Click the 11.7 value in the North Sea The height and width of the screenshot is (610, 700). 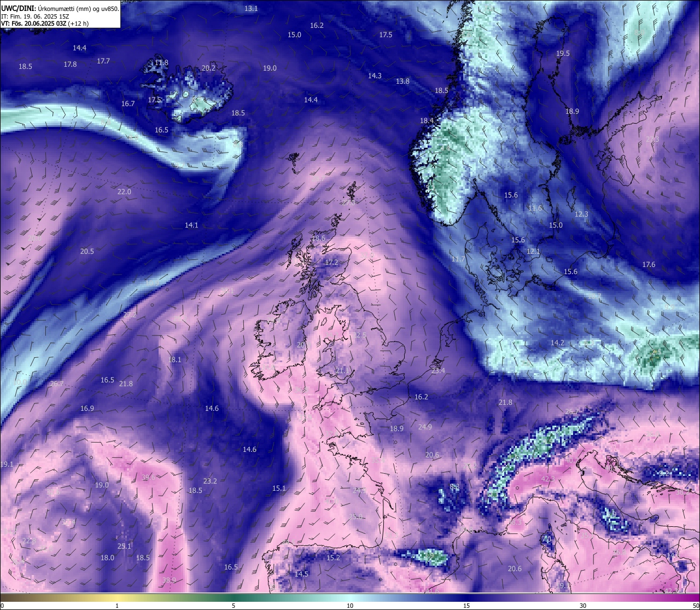(458, 259)
